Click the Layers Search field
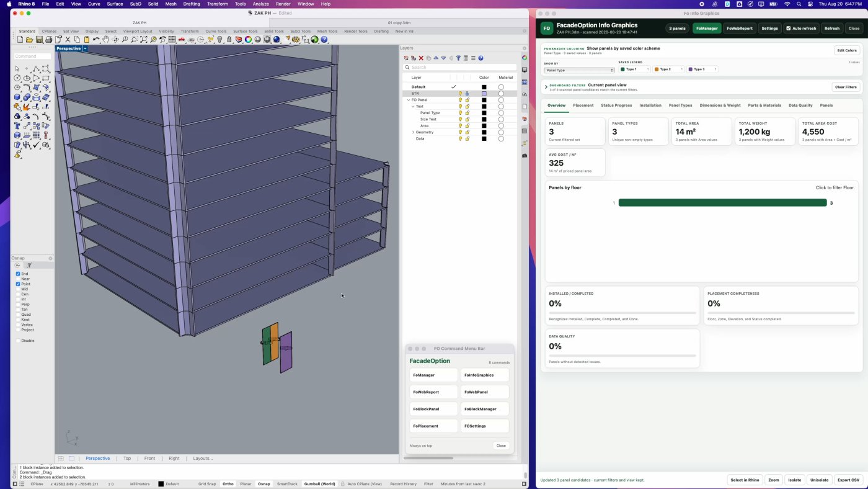The width and height of the screenshot is (868, 489). 459,67
